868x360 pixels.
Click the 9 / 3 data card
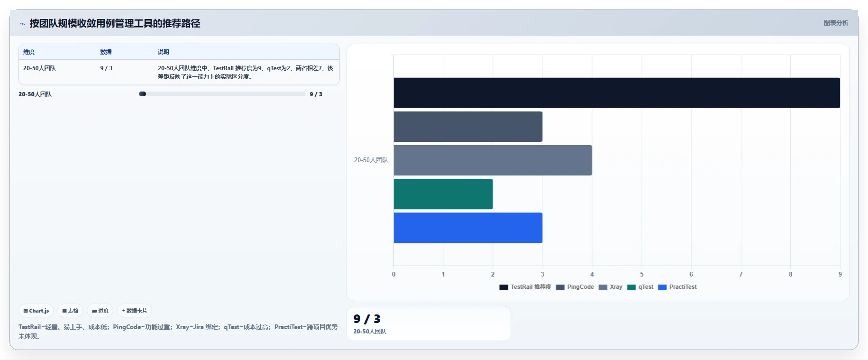coord(429,323)
